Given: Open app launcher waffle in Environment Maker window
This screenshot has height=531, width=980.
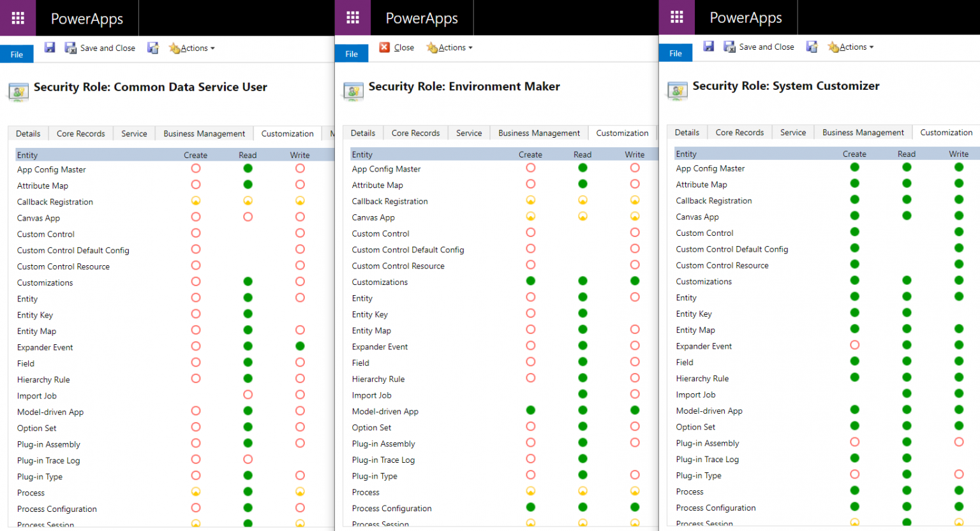Looking at the screenshot, I should pyautogui.click(x=353, y=18).
